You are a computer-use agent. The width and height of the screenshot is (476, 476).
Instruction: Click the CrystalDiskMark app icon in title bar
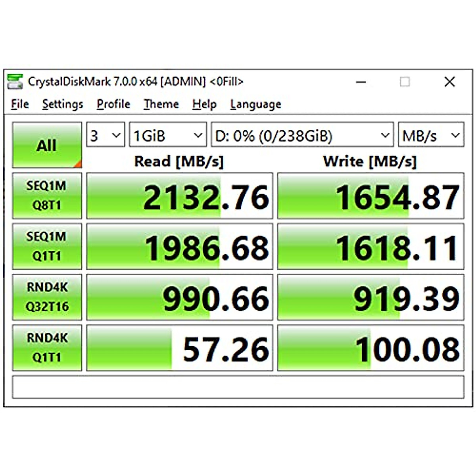pyautogui.click(x=15, y=81)
